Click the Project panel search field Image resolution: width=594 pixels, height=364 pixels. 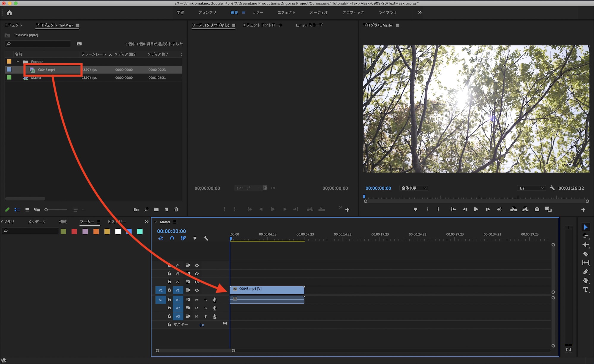tap(38, 44)
